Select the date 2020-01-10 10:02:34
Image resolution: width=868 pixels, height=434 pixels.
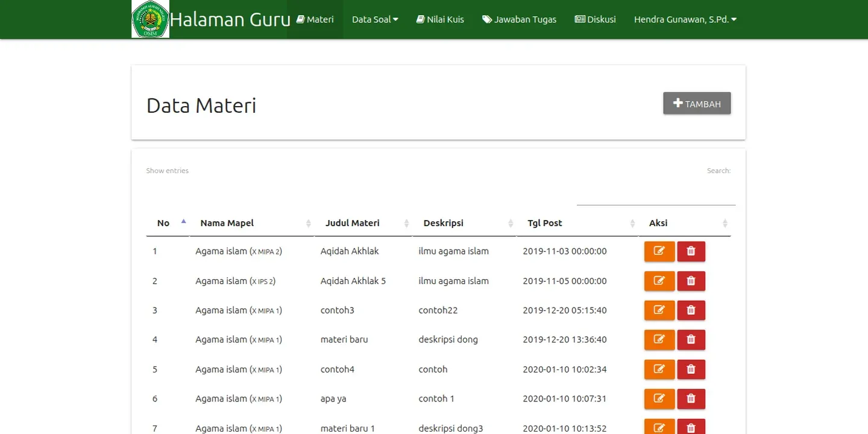pos(565,370)
